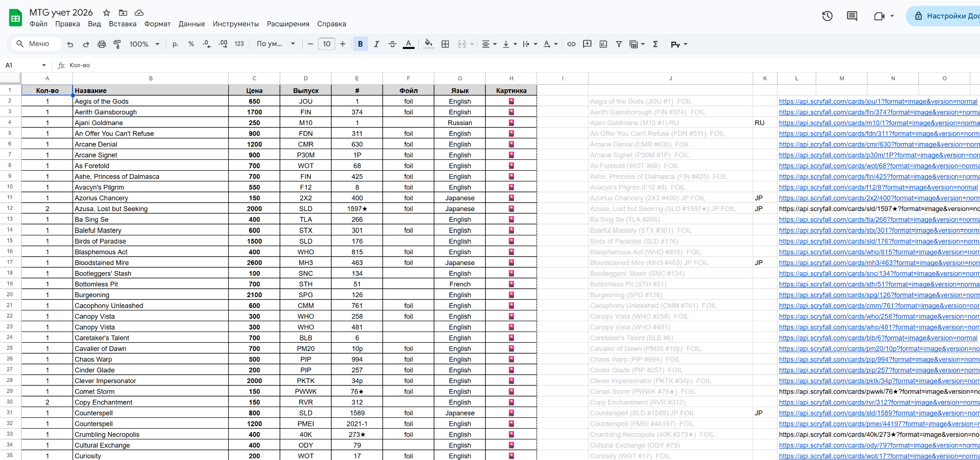Open the functions sigma icon
Viewport: 980px width, 460px height.
[655, 44]
